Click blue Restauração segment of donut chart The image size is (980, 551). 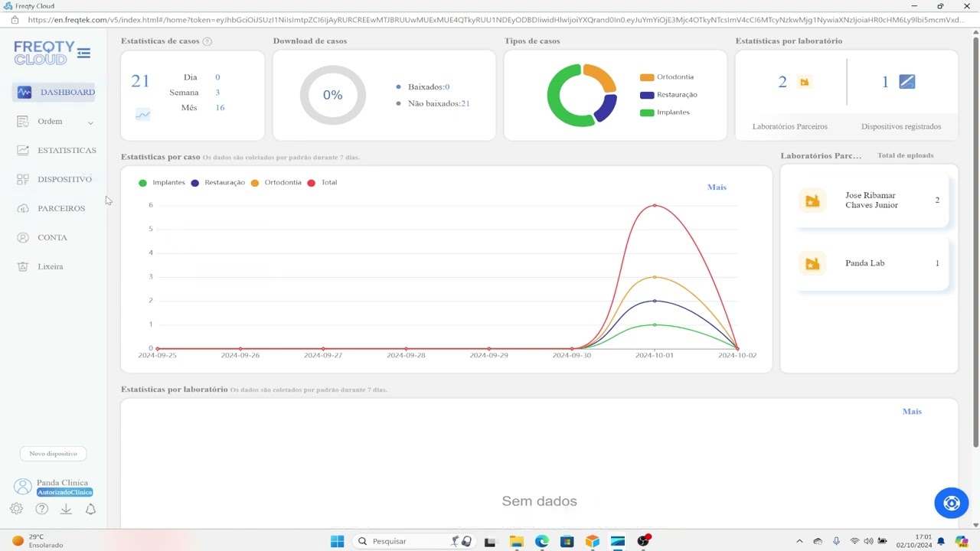(606, 108)
